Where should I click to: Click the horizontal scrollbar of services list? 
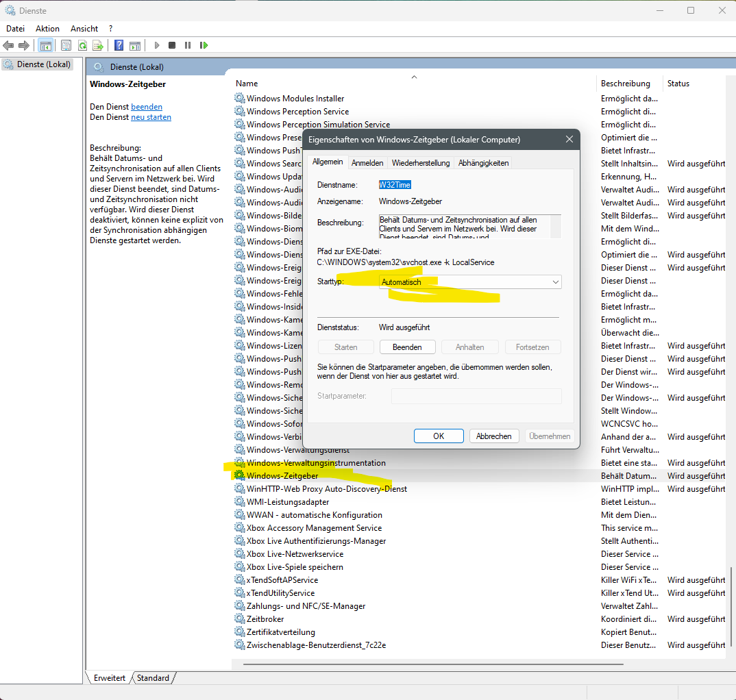pyautogui.click(x=433, y=664)
